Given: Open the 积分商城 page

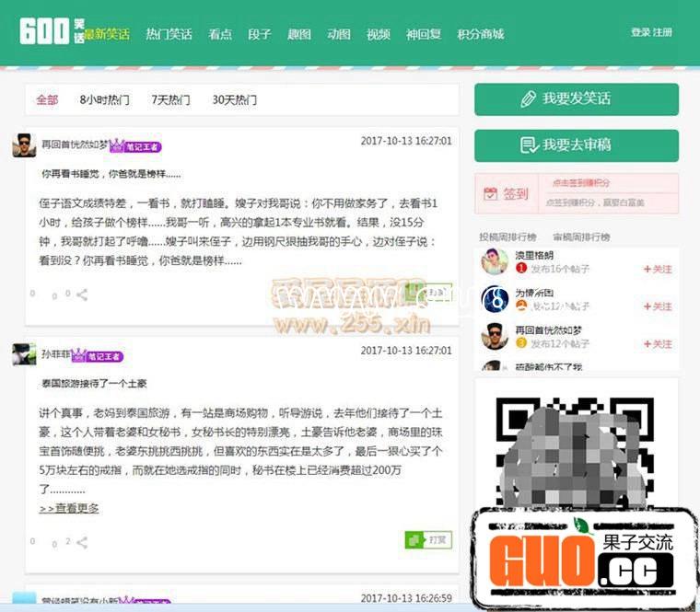Looking at the screenshot, I should coord(480,34).
